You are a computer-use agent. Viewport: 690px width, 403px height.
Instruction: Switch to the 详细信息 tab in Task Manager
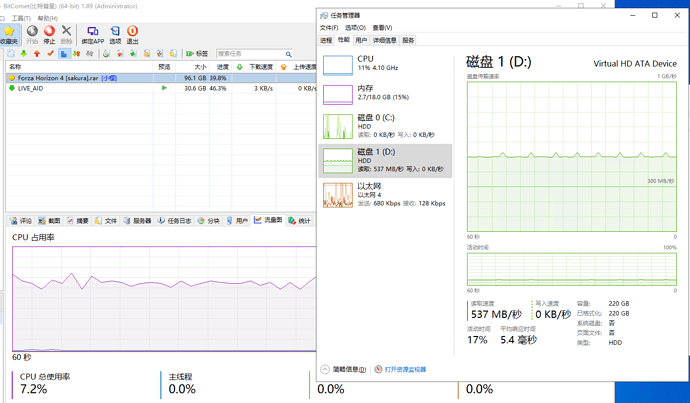click(385, 40)
